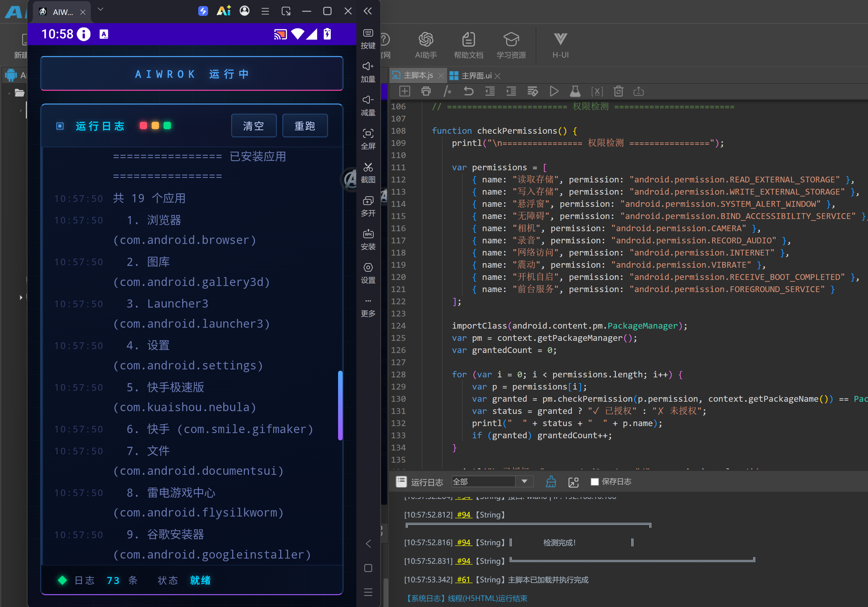
Task: Click the #94 link beside 检测完成
Action: point(464,542)
